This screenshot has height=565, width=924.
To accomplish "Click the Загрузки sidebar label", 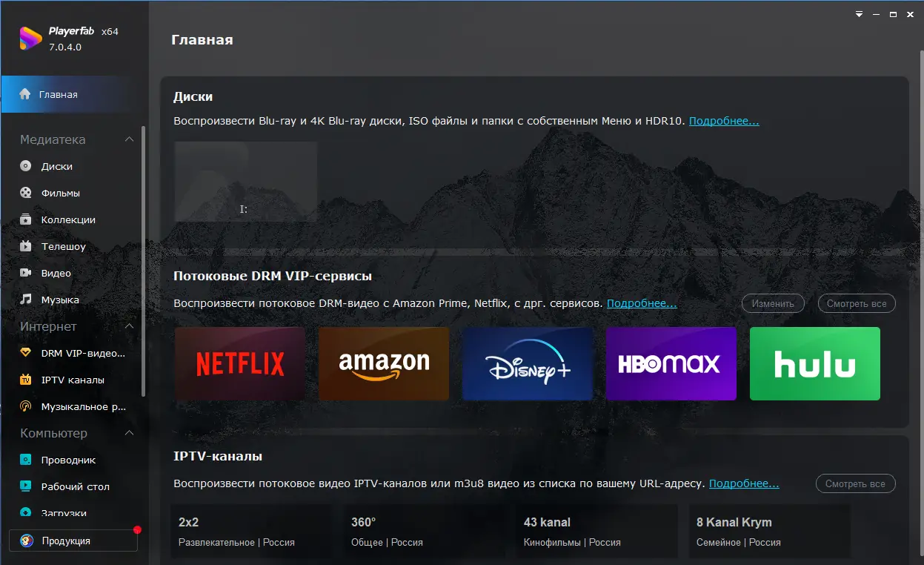I will [64, 512].
